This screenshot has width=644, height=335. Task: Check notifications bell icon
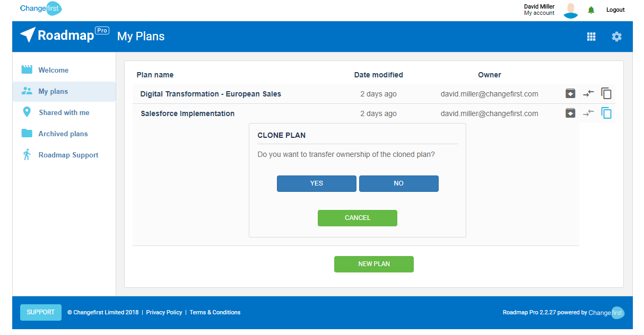click(591, 10)
